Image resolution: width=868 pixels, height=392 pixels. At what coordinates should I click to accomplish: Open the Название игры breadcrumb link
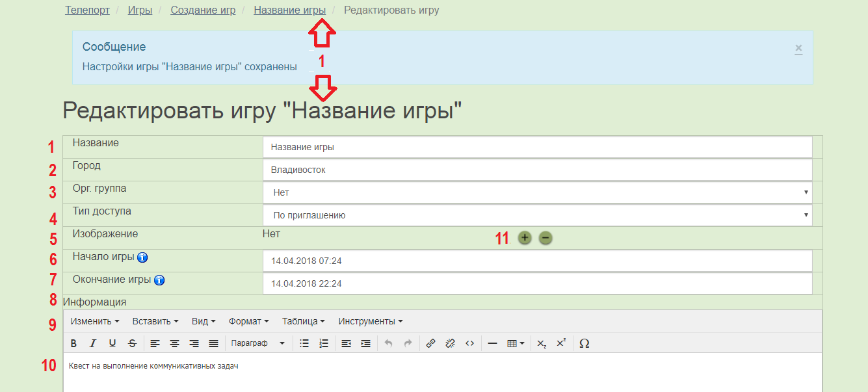290,10
